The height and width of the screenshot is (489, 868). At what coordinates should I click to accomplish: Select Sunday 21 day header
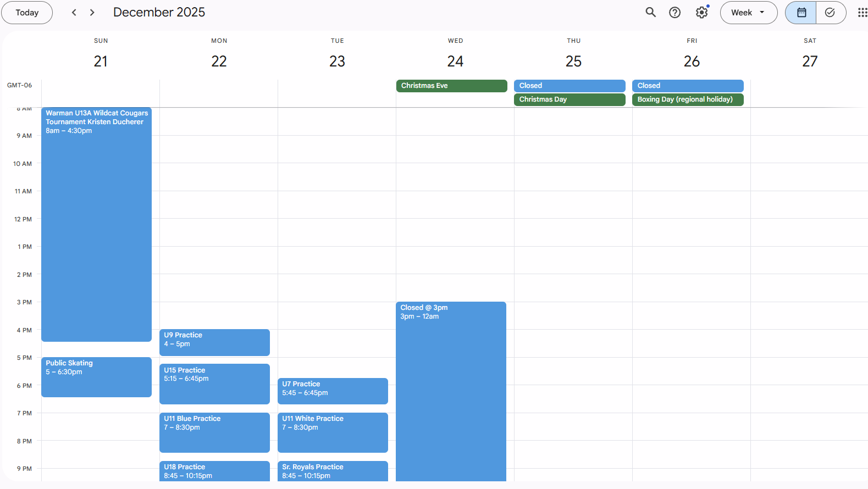coord(101,61)
